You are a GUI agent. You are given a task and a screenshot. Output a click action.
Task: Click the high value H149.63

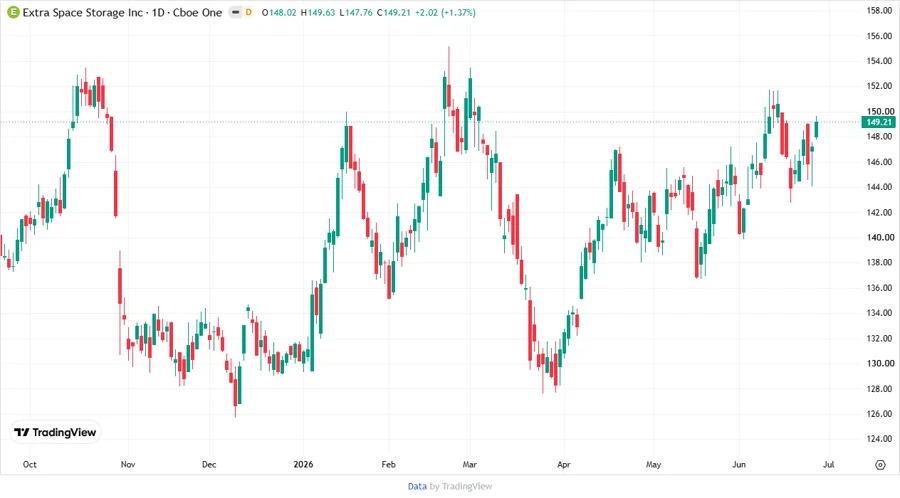(318, 12)
